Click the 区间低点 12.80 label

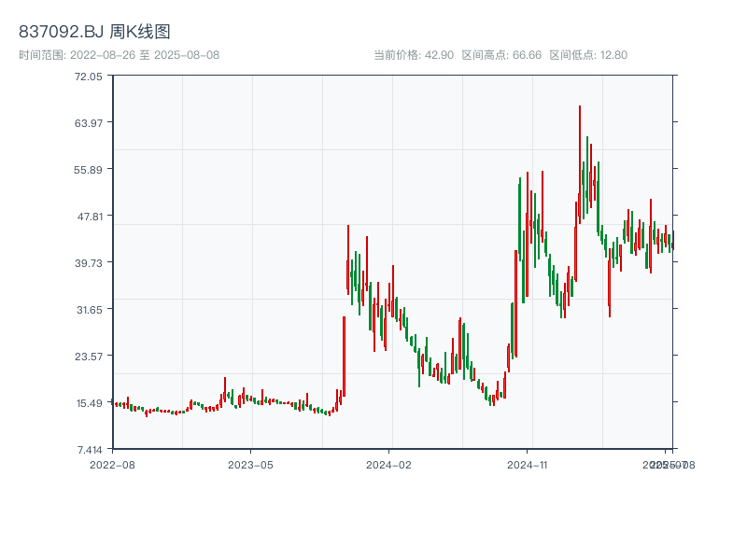pos(588,55)
